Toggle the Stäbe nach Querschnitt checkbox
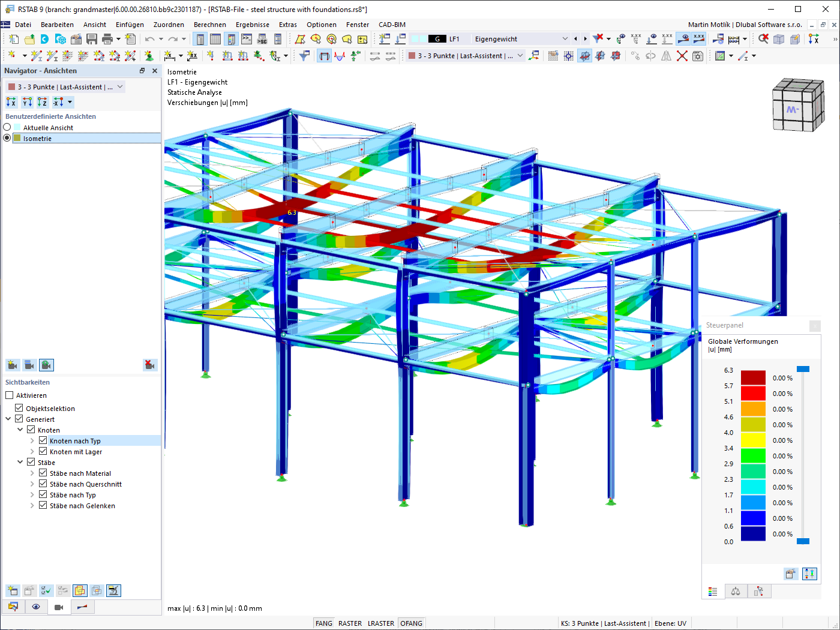 [x=43, y=484]
